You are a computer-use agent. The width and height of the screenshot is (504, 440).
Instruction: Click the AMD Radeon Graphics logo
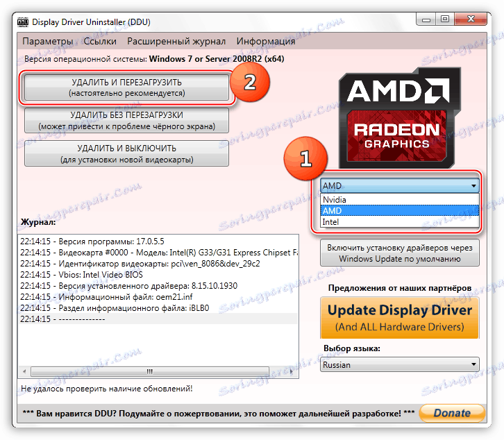click(x=400, y=117)
